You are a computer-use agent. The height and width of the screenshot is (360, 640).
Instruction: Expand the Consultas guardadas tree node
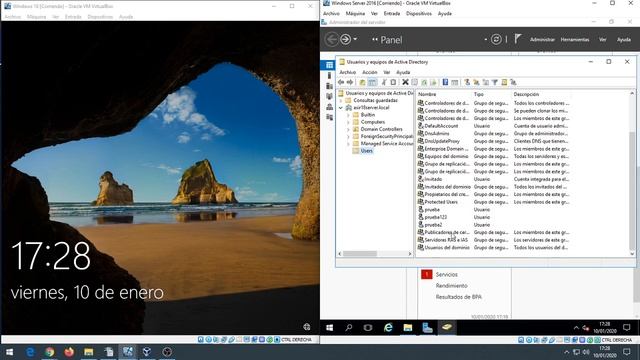[x=341, y=100]
